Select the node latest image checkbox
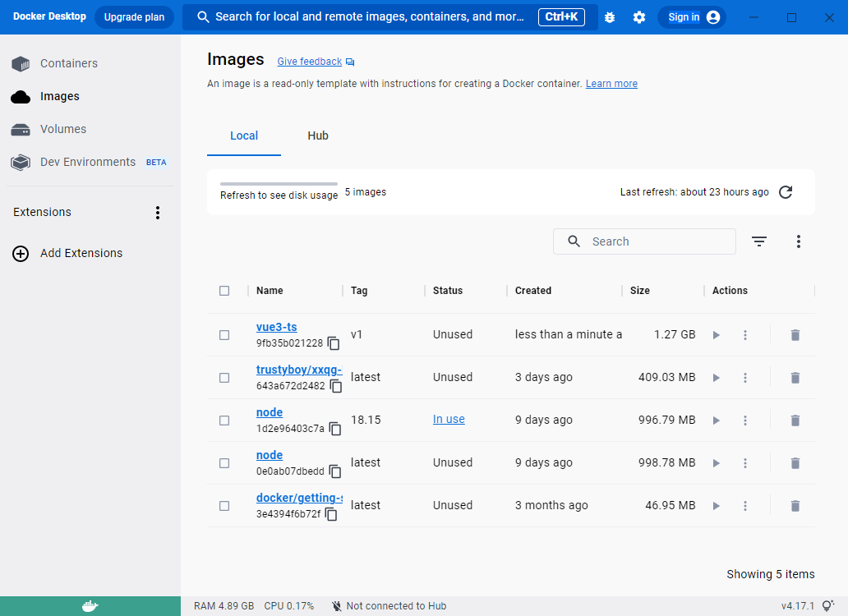This screenshot has height=616, width=848. coord(224,463)
